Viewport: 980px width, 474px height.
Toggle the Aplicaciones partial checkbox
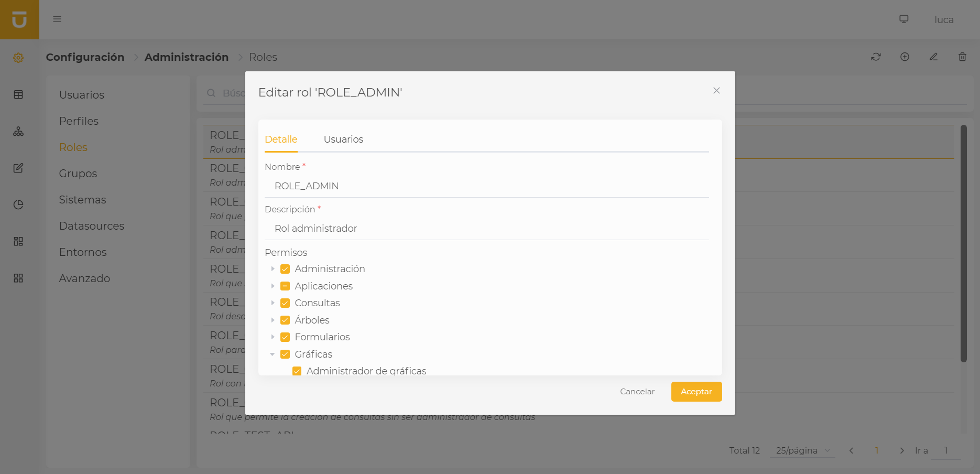coord(285,286)
